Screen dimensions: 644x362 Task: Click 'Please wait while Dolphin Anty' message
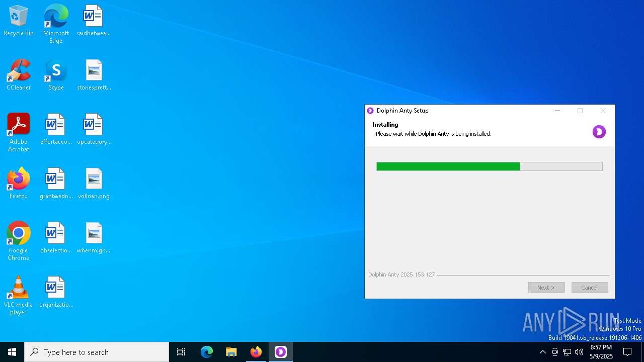click(x=434, y=134)
